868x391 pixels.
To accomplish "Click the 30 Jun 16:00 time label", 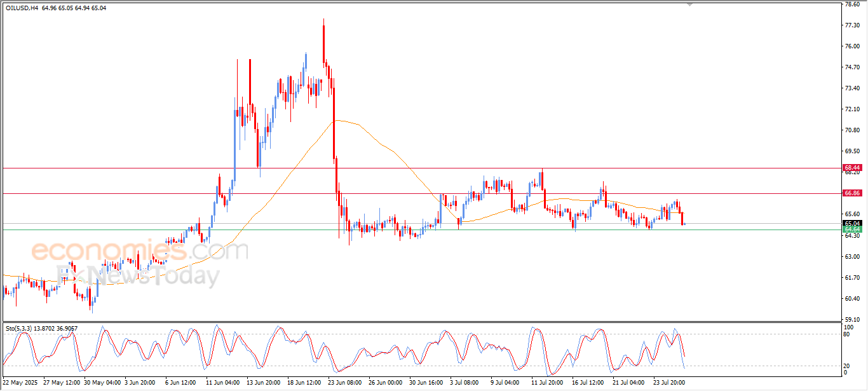I will coord(426,383).
